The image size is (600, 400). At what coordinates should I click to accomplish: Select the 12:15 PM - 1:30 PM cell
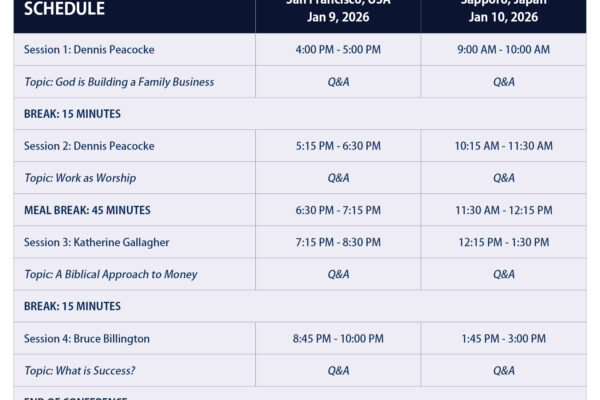(503, 242)
